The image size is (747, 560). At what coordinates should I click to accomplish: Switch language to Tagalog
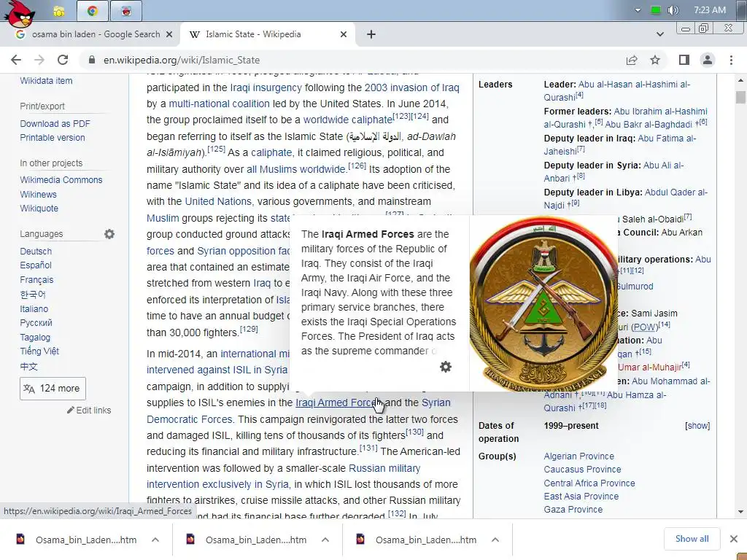(x=35, y=337)
